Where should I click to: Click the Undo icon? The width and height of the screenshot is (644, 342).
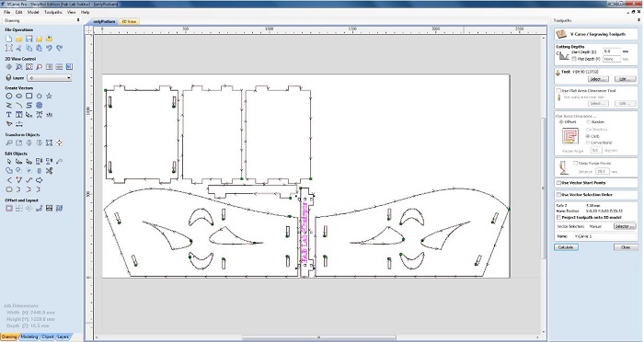49,48
